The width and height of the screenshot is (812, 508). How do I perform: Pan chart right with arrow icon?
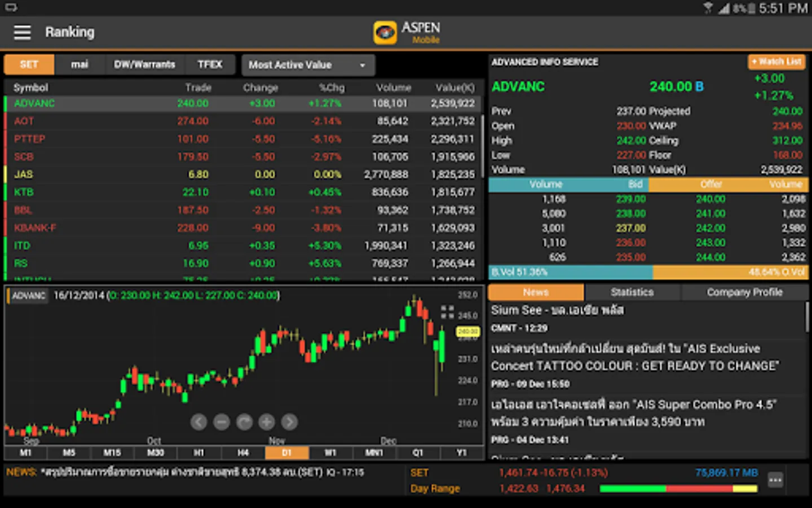(289, 422)
